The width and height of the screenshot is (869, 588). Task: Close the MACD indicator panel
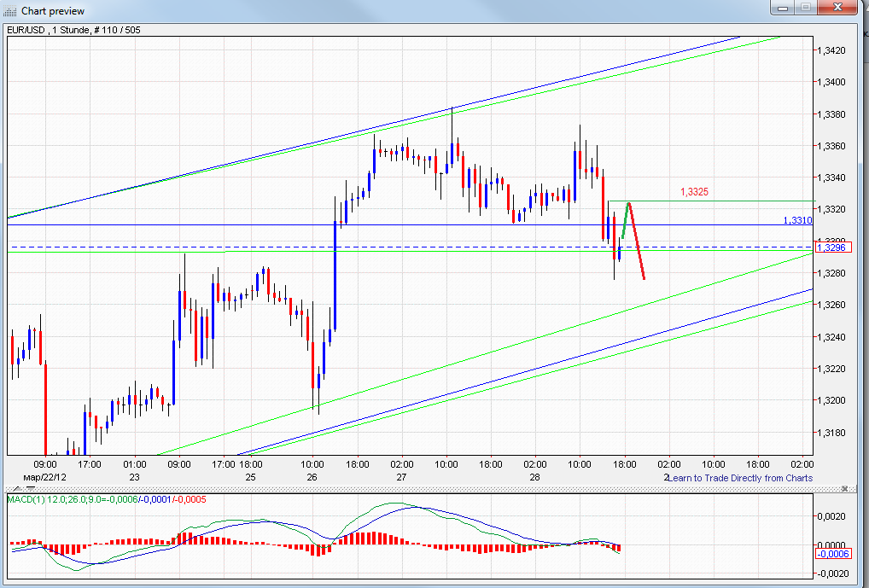pyautogui.click(x=844, y=489)
